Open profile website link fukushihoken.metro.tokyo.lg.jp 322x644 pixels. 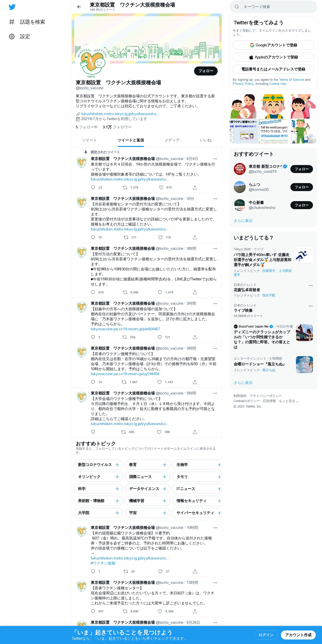[x=120, y=114]
